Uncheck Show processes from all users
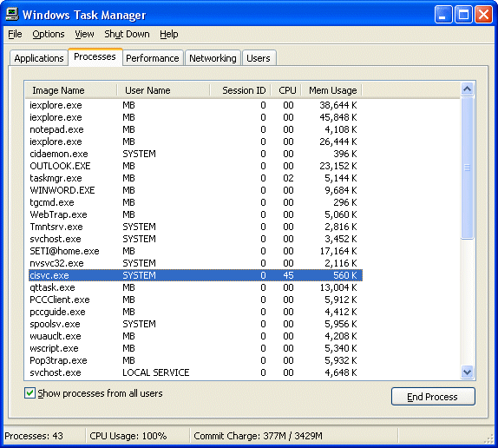This screenshot has width=498, height=448. tap(29, 393)
